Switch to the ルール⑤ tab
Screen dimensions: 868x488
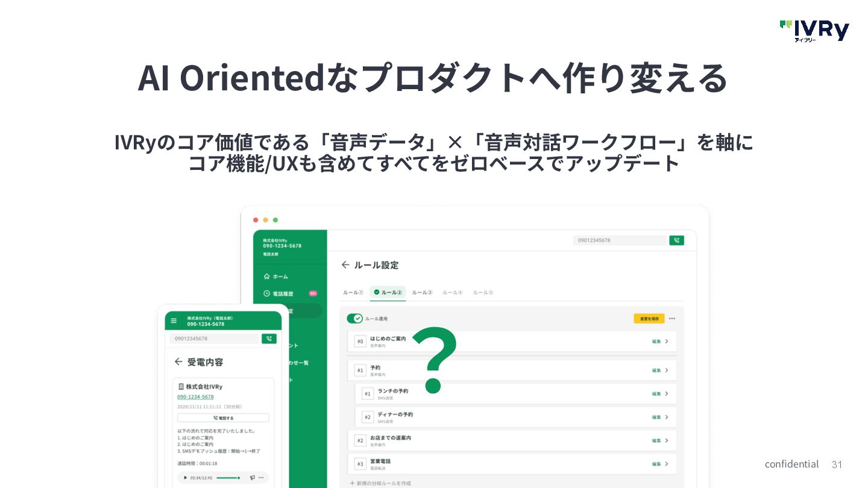click(483, 292)
